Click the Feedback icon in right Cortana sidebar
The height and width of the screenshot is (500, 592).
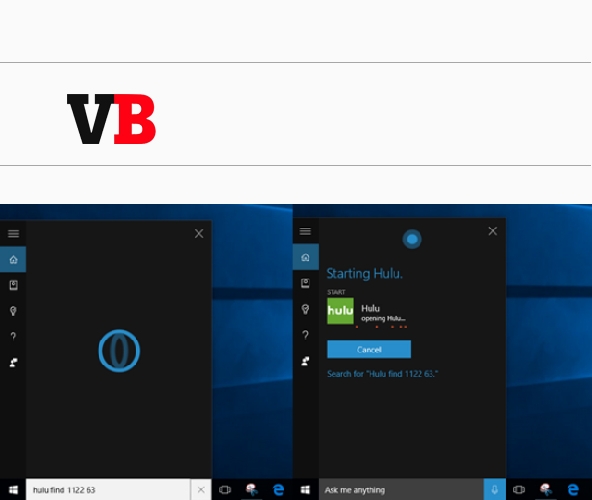click(305, 361)
